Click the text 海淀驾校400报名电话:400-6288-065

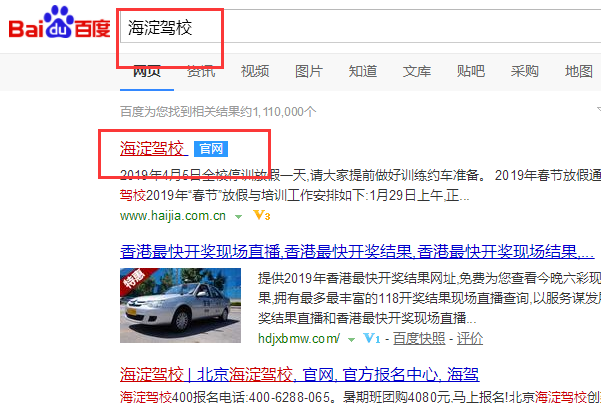225,396
